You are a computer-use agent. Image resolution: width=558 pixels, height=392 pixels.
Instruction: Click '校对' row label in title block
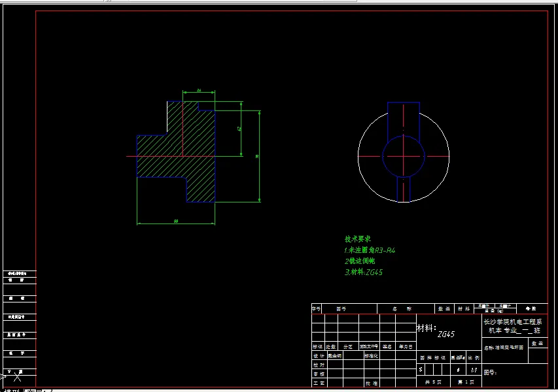[319, 365]
